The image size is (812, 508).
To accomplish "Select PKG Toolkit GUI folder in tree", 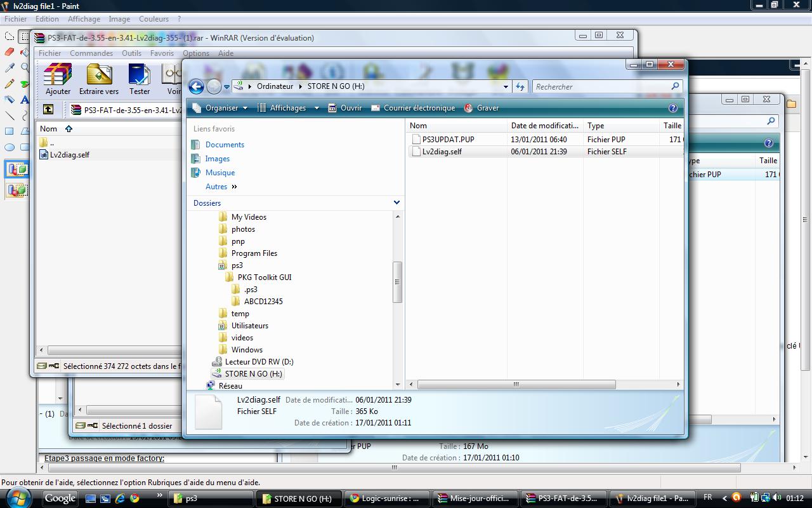I will (x=265, y=277).
